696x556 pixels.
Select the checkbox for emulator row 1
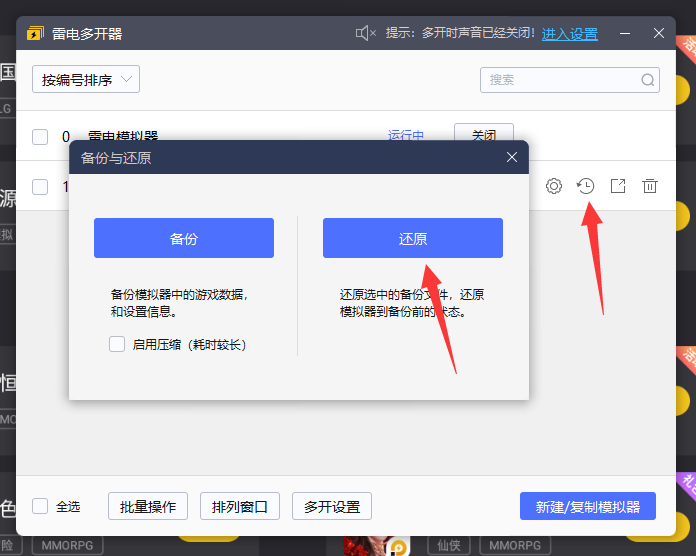point(40,187)
